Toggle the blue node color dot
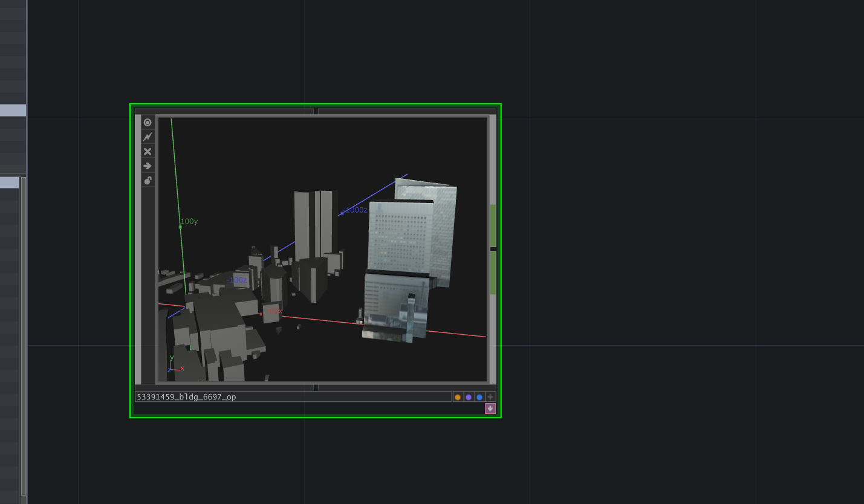Viewport: 864px width, 504px height. point(479,396)
